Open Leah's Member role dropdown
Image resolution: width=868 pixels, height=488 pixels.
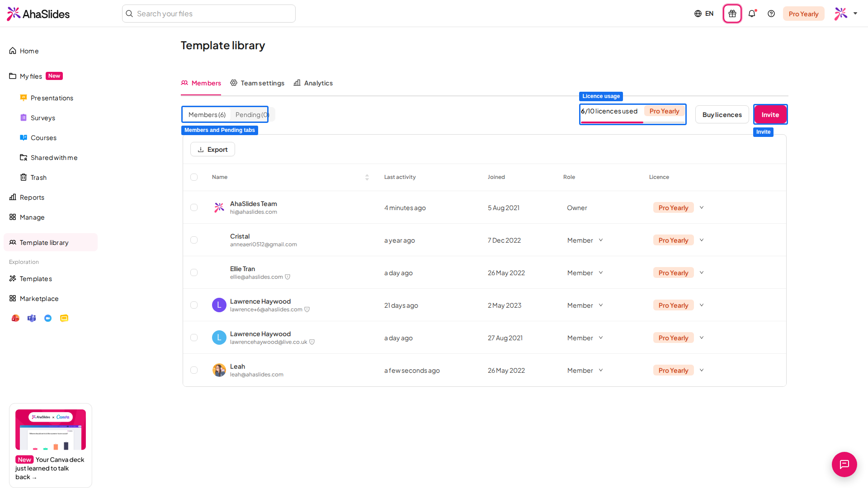tap(585, 371)
